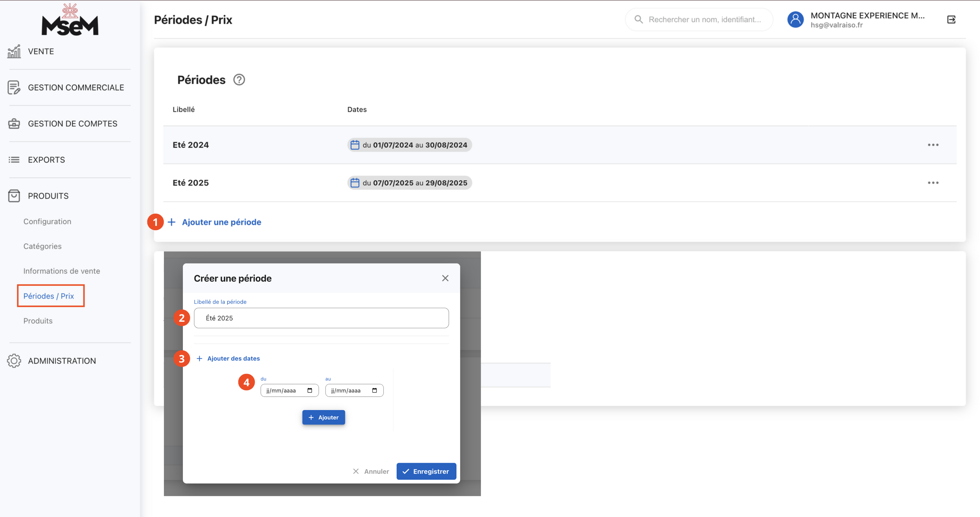Open the EXPORTS menu
980x517 pixels.
[46, 160]
